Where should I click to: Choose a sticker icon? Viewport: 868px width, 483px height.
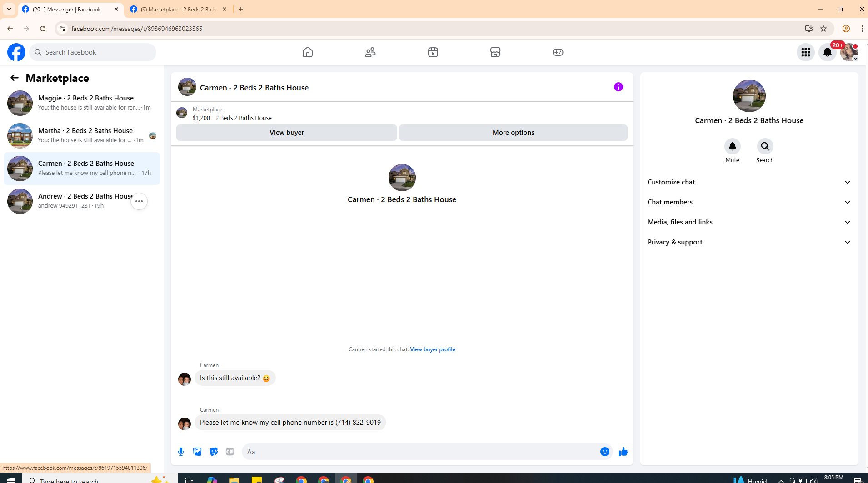coord(214,452)
